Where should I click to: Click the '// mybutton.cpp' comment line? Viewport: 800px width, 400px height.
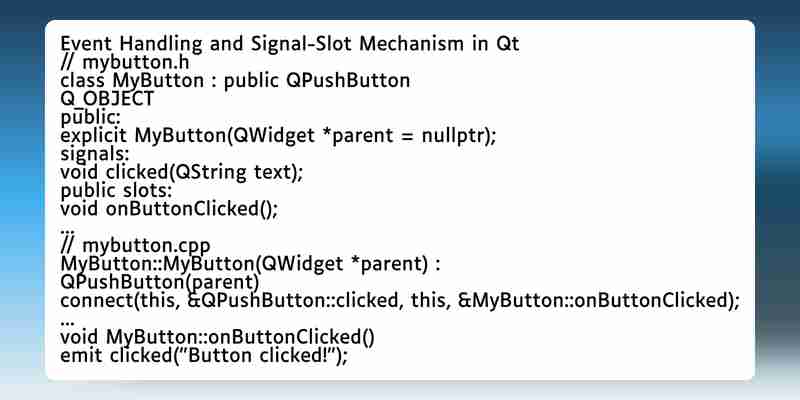coord(135,246)
